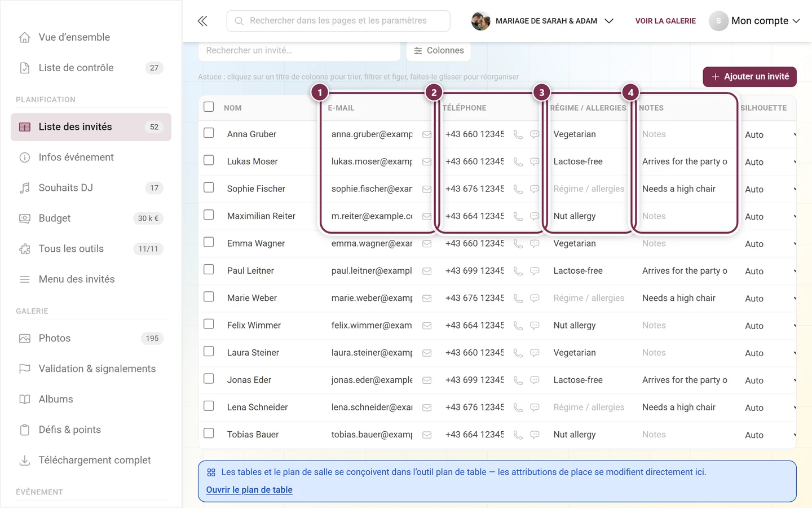Follow the Ouvrir le plan de table link
The image size is (812, 508).
pyautogui.click(x=249, y=490)
